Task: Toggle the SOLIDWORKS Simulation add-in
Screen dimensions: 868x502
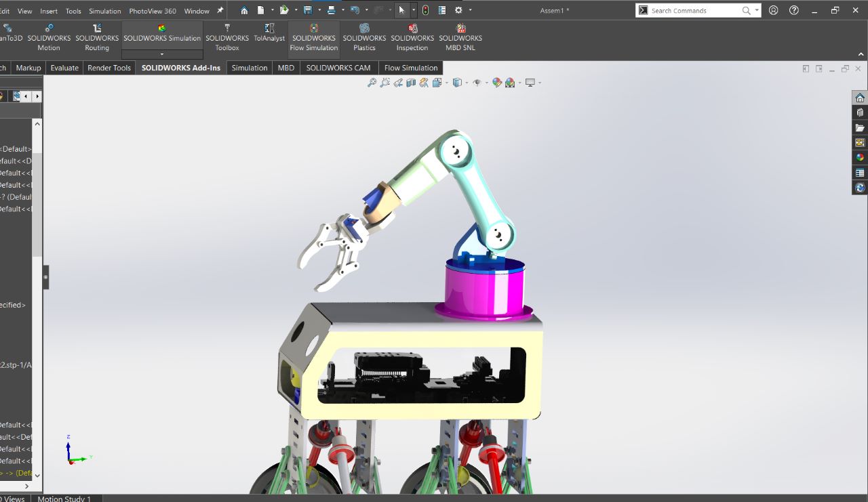Action: pyautogui.click(x=162, y=35)
